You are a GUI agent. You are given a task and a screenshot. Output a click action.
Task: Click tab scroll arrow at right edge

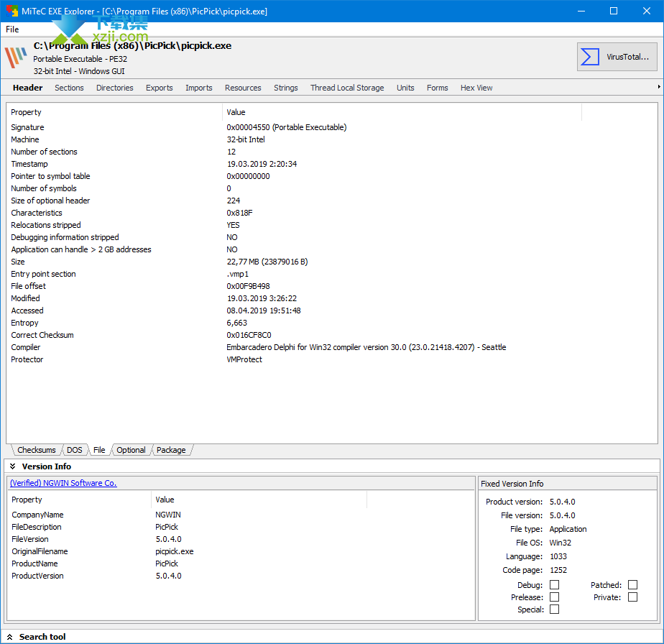click(x=659, y=87)
